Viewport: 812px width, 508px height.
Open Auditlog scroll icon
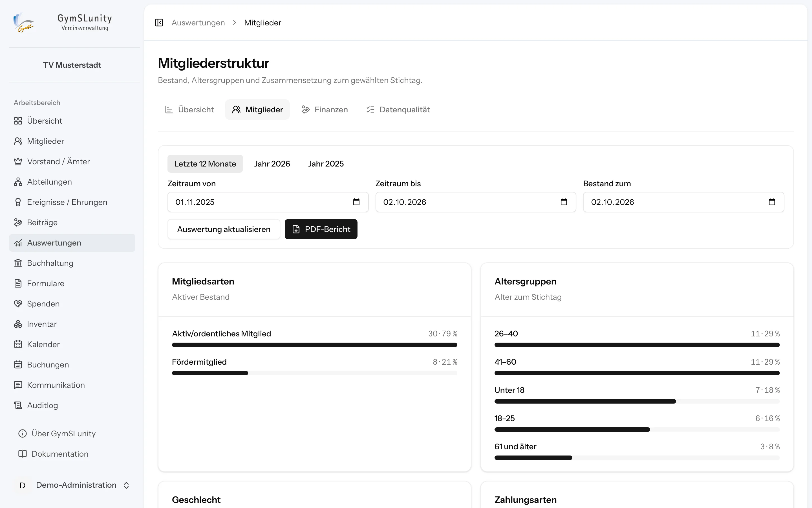coord(18,406)
